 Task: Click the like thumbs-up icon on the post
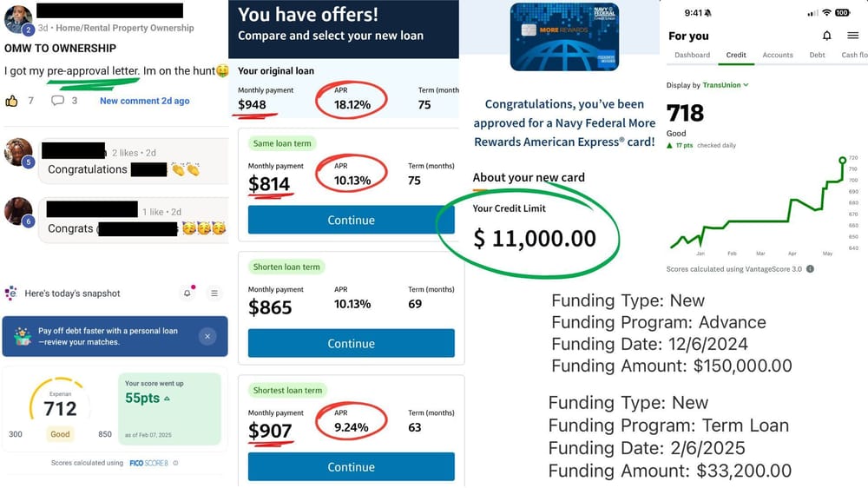[x=12, y=101]
